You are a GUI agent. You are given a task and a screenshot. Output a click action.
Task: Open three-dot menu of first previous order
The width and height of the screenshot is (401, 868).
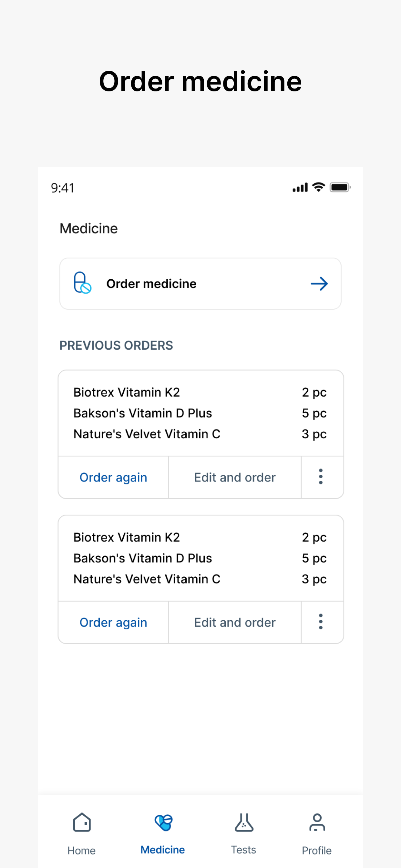pyautogui.click(x=321, y=477)
